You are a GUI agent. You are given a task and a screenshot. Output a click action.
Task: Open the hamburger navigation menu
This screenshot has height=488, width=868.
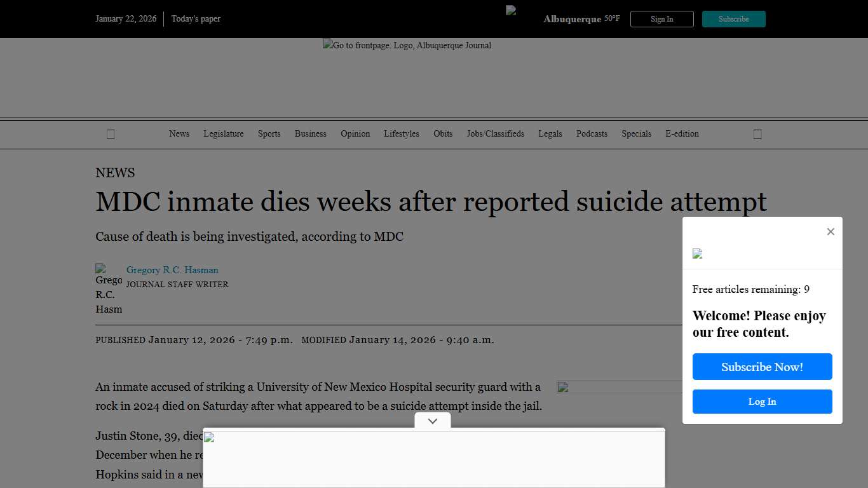click(110, 134)
